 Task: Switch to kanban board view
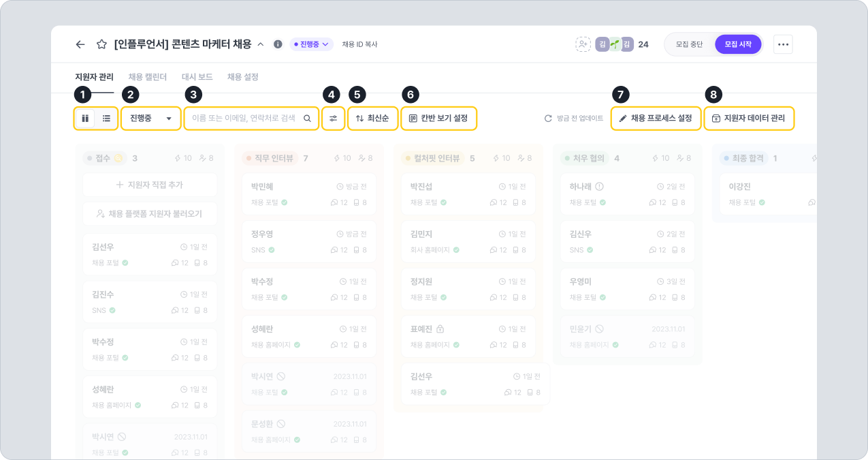tap(86, 119)
